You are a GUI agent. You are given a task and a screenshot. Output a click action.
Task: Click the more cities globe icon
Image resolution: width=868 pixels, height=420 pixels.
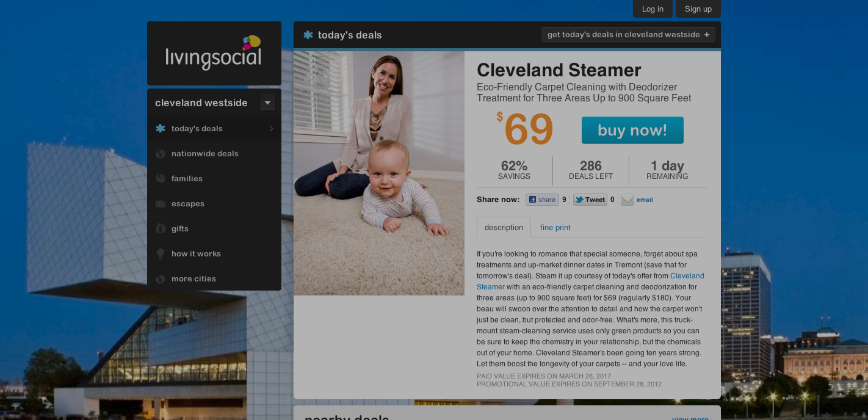pyautogui.click(x=161, y=279)
